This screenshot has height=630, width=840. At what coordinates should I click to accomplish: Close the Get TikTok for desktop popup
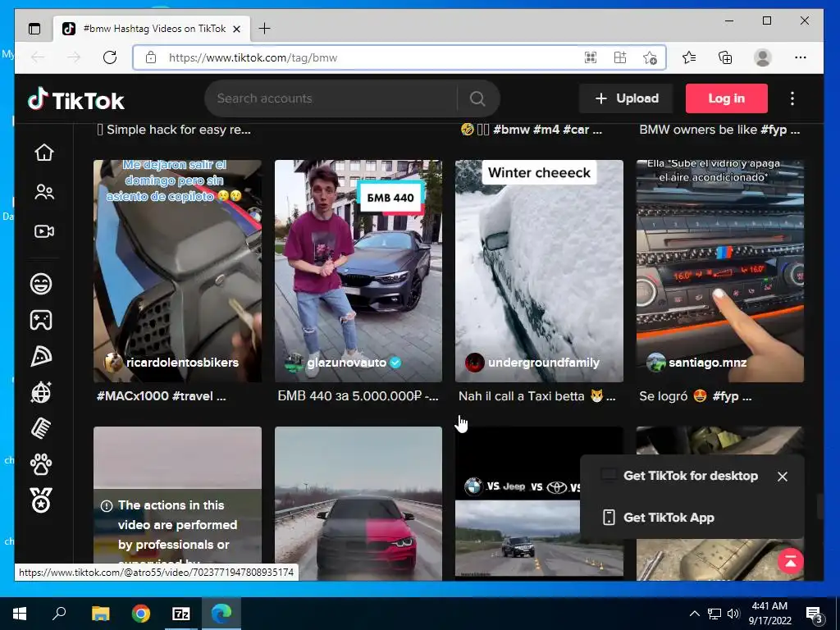click(782, 477)
